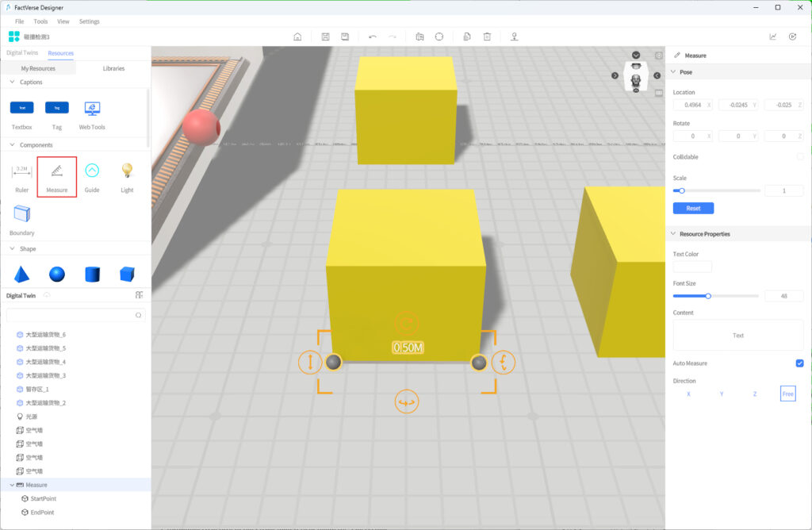Viewport: 812px width, 530px height.
Task: Collapse the Shape section
Action: (x=12, y=248)
